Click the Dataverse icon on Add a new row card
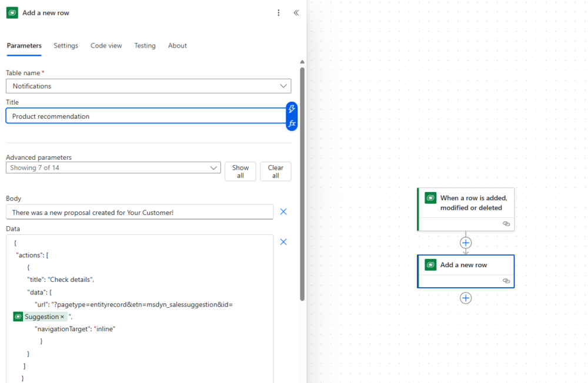This screenshot has height=383, width=588. coord(430,264)
